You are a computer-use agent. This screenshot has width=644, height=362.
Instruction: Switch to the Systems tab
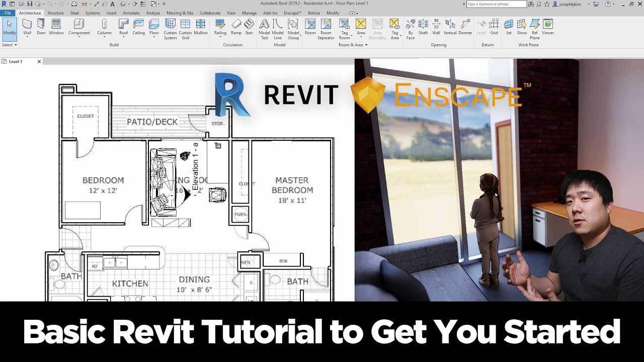click(93, 13)
